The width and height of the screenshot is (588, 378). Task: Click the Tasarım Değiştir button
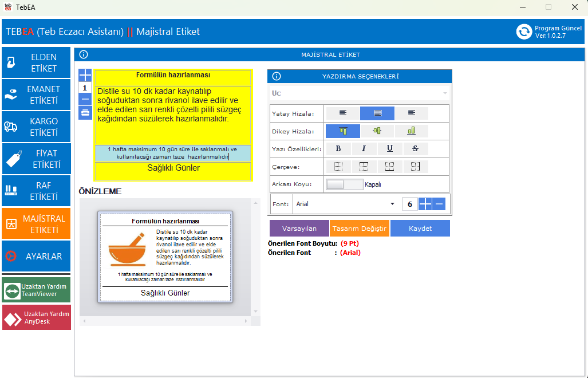pyautogui.click(x=360, y=229)
